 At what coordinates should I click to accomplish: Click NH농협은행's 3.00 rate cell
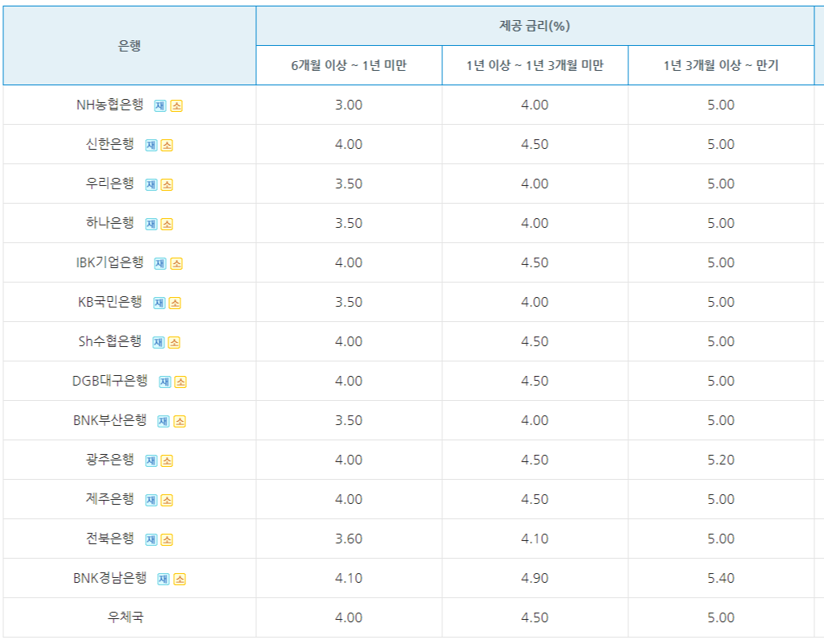(349, 105)
